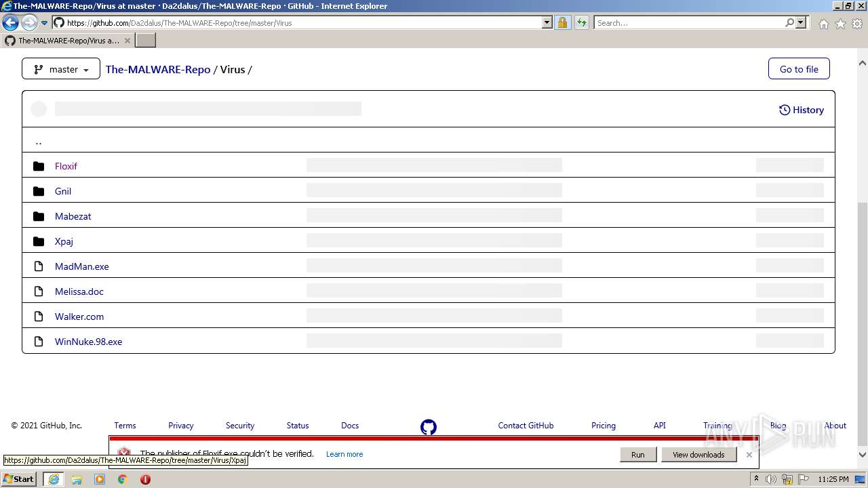
Task: Click the Walker.com file icon
Action: click(x=39, y=317)
